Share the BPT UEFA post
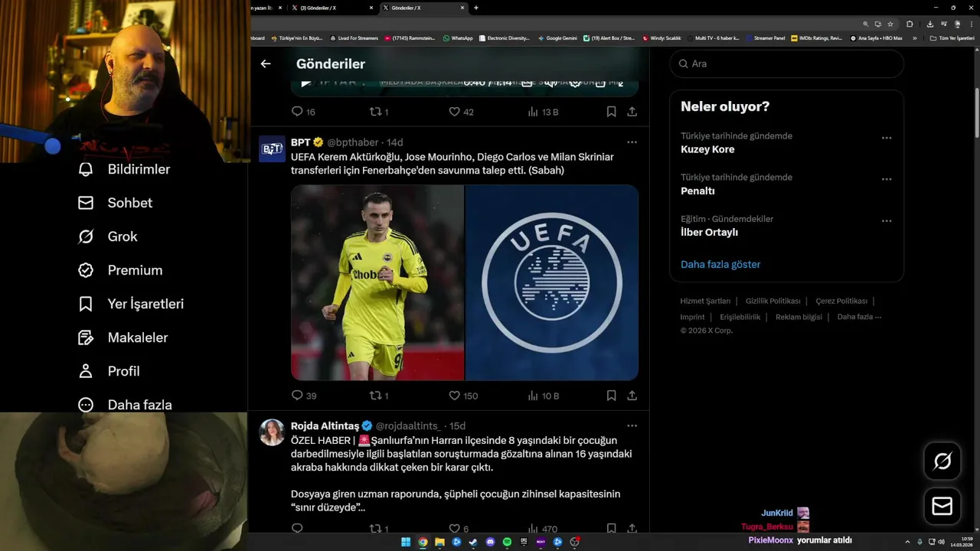This screenshot has width=980, height=551. (x=632, y=396)
